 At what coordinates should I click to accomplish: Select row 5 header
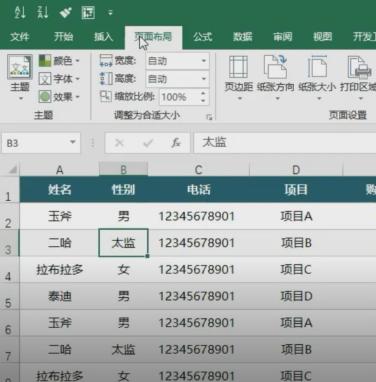9,297
